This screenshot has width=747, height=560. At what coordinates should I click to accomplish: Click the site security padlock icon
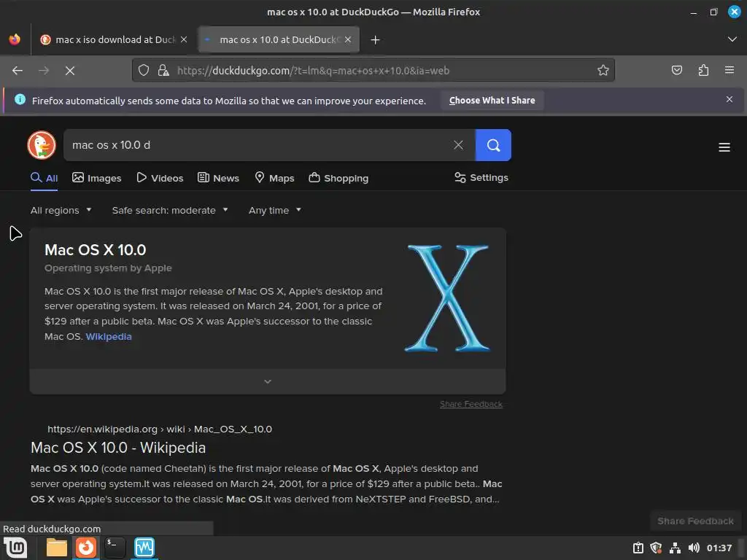tap(163, 71)
